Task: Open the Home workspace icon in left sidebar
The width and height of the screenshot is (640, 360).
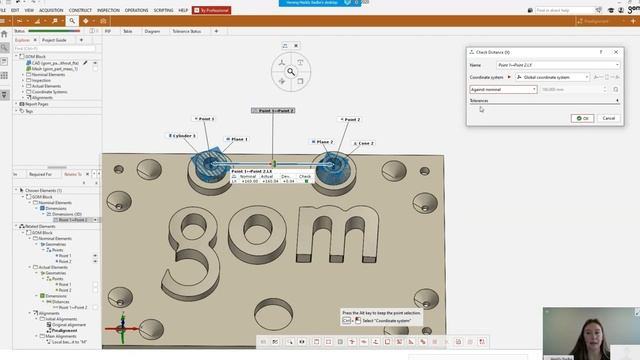Action: [x=4, y=34]
